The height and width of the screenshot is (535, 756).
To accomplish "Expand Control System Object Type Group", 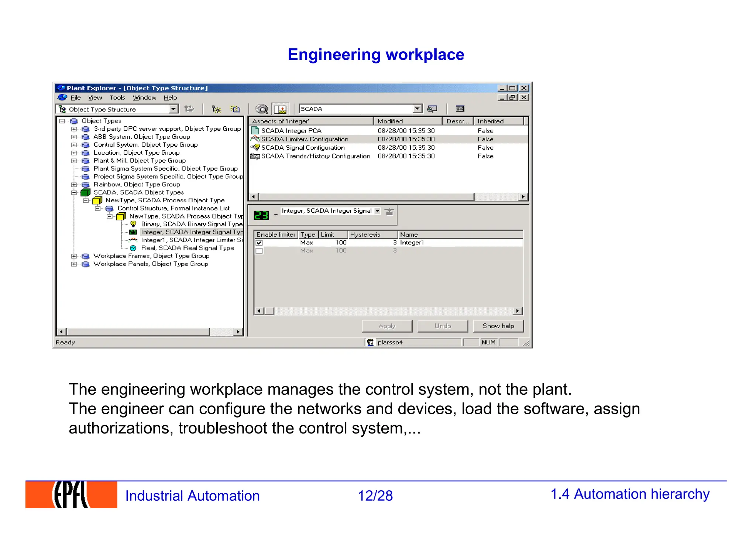I will click(74, 145).
